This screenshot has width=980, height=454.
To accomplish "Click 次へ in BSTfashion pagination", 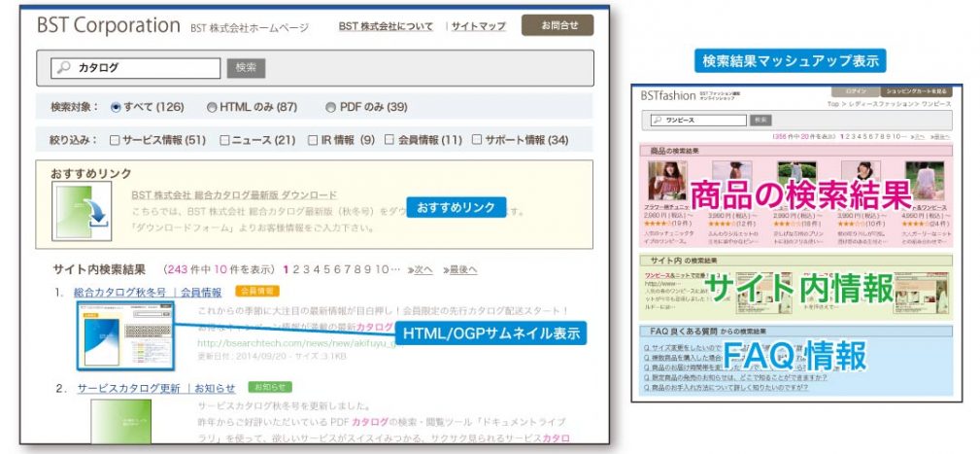I will [920, 136].
